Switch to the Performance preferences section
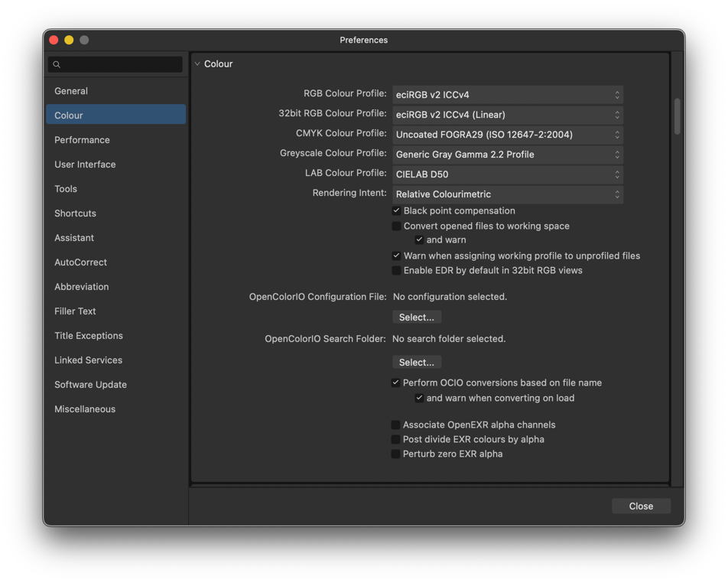The height and width of the screenshot is (583, 728). click(x=82, y=140)
